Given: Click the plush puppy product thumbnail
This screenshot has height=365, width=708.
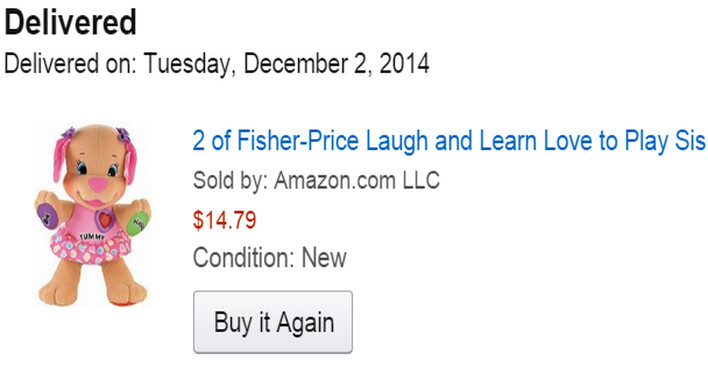Looking at the screenshot, I should [x=93, y=216].
